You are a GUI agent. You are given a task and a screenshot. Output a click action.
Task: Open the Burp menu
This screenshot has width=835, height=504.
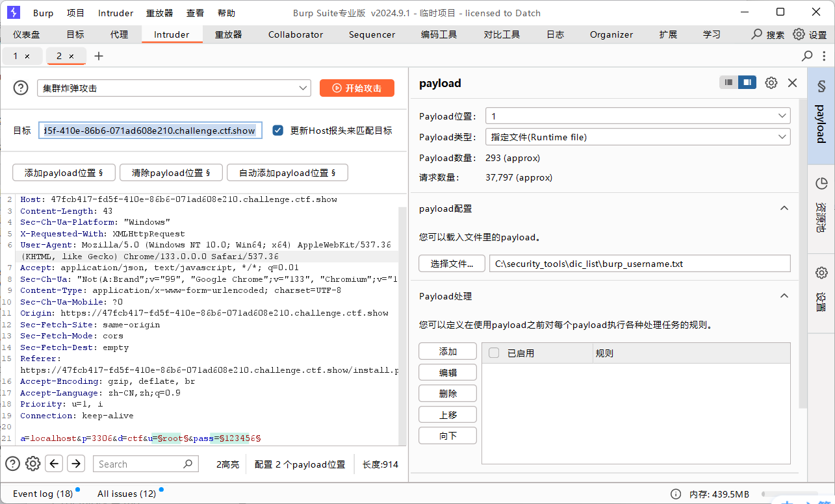click(x=44, y=13)
